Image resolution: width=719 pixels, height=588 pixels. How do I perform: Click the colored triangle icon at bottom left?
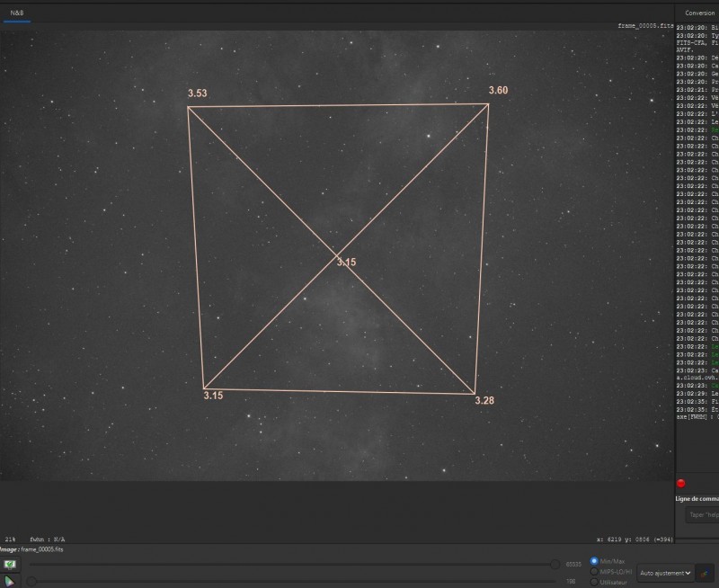(9, 582)
